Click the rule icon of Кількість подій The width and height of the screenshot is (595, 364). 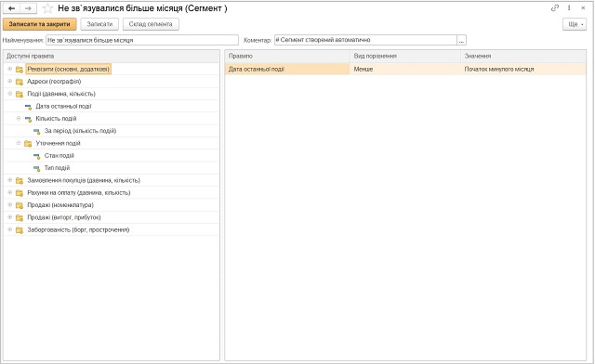(28, 119)
